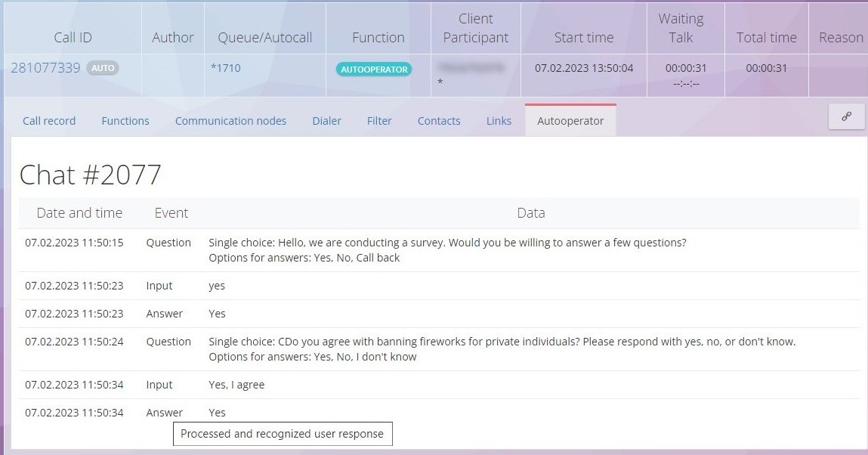The image size is (868, 455).
Task: Click the AUTO badge beside the Call ID
Action: pos(103,67)
